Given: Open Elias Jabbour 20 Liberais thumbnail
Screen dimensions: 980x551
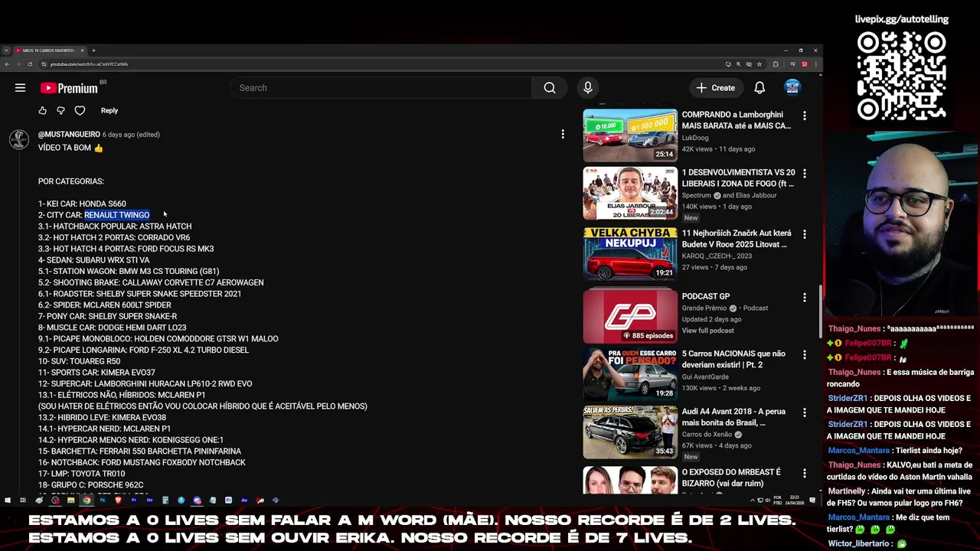Looking at the screenshot, I should [x=630, y=194].
